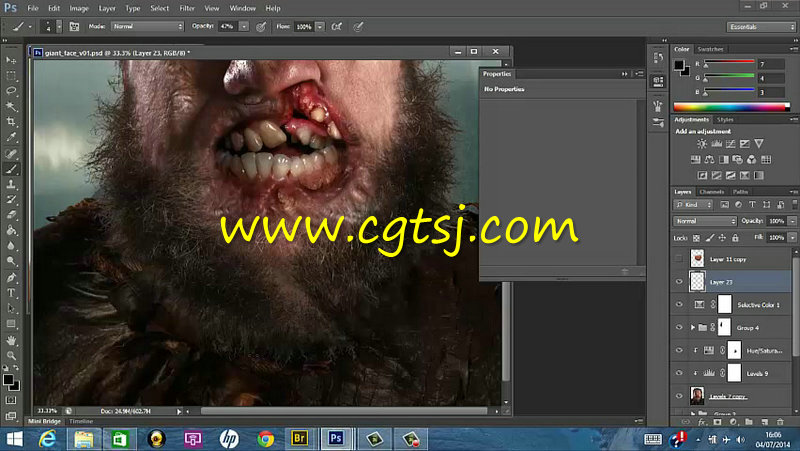Viewport: 800px width, 451px height.
Task: Pick color from spectrum ramp
Action: [732, 107]
